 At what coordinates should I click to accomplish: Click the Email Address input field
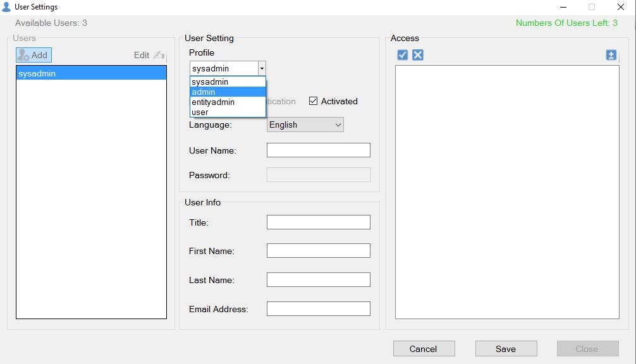click(319, 308)
